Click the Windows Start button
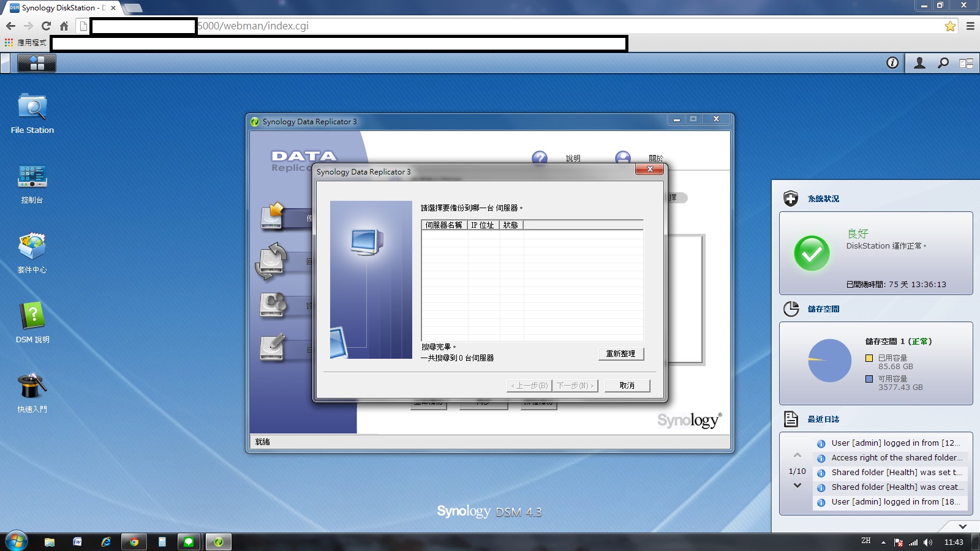 (x=16, y=542)
